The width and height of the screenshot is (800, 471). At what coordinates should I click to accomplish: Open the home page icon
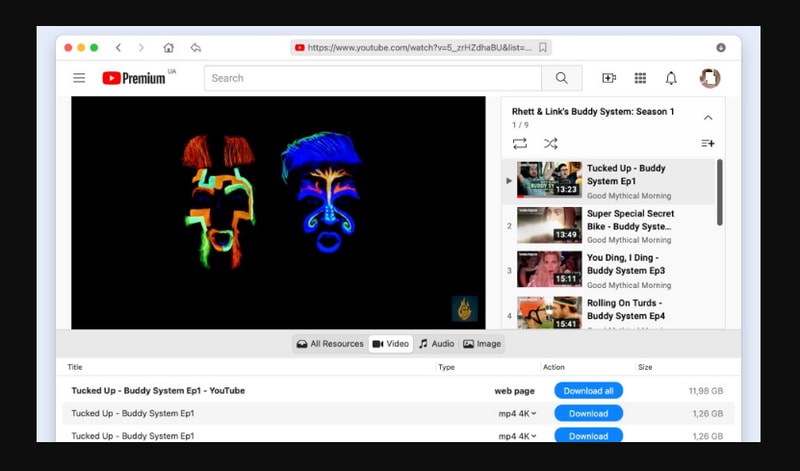[x=168, y=47]
